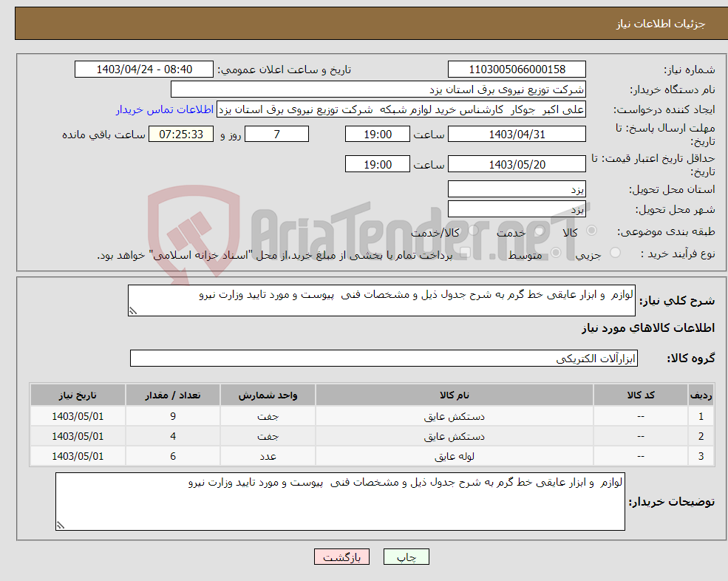Click the ردیف column header
The height and width of the screenshot is (581, 728).
tap(701, 395)
